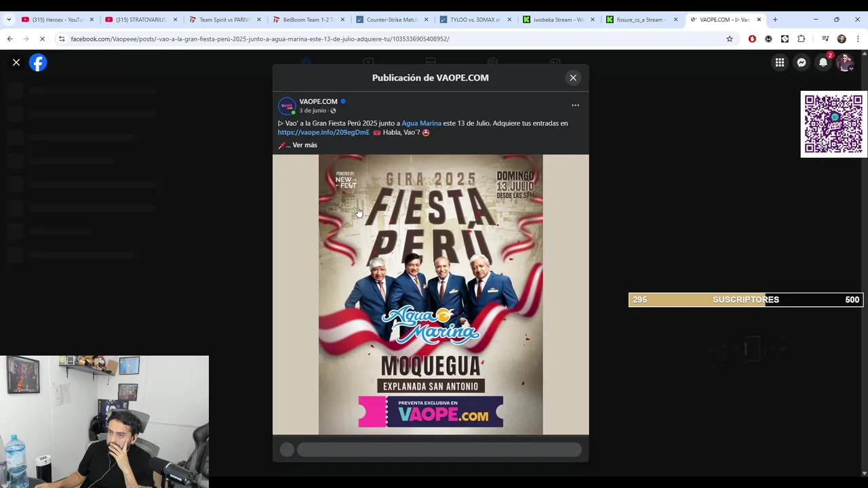The image size is (868, 488).
Task: View site information icon in the address bar
Action: tap(61, 39)
